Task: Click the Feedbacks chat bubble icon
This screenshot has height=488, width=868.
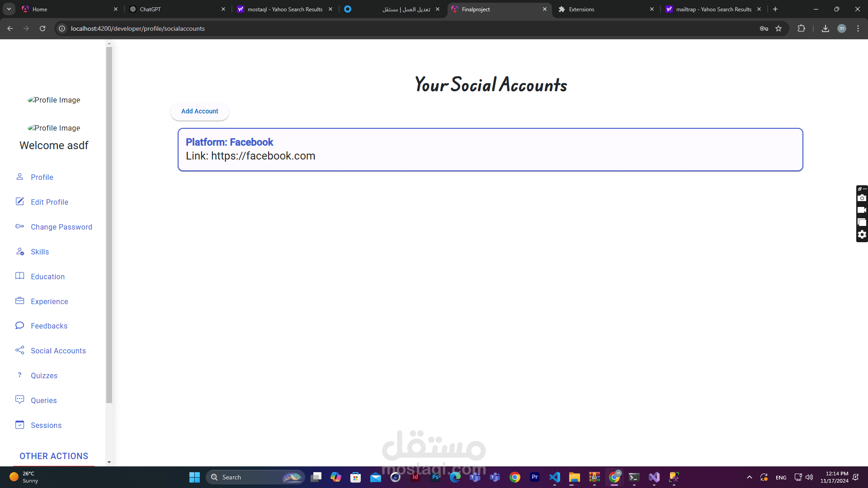Action: click(x=19, y=325)
